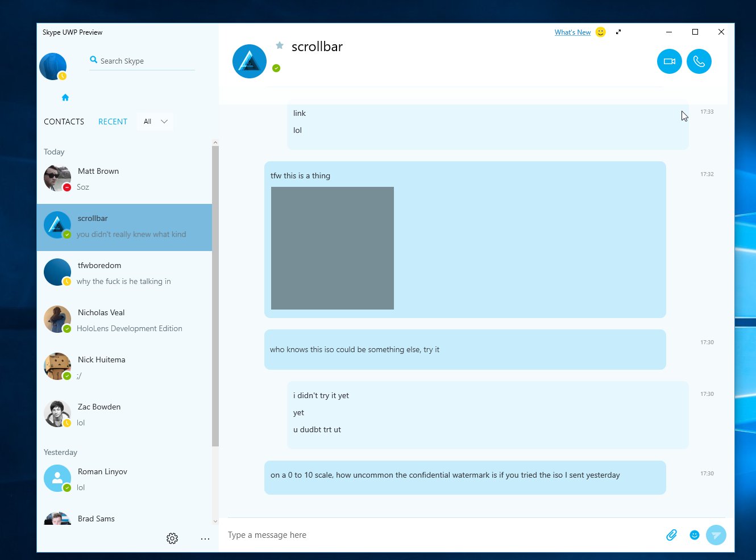Click the 'Today' section header

pos(54,152)
